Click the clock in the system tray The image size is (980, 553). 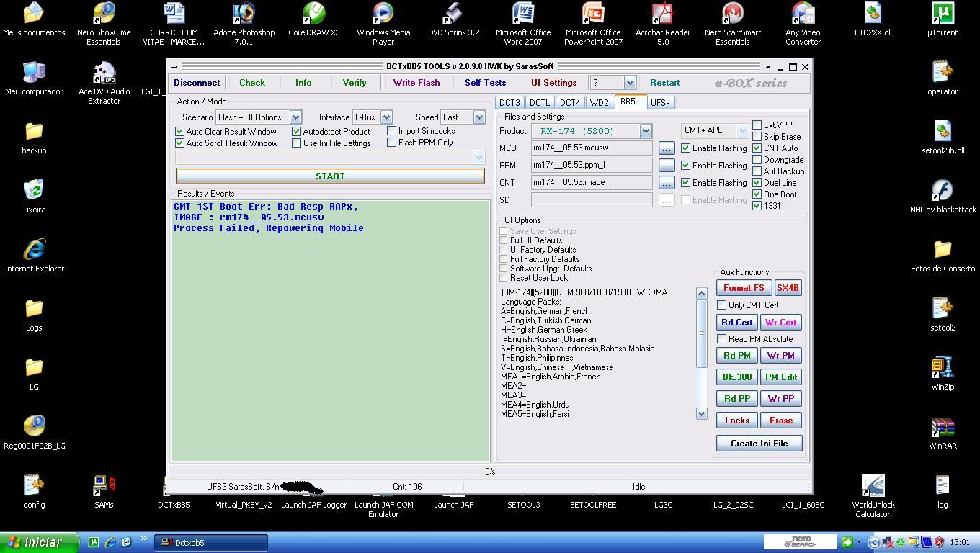[960, 542]
